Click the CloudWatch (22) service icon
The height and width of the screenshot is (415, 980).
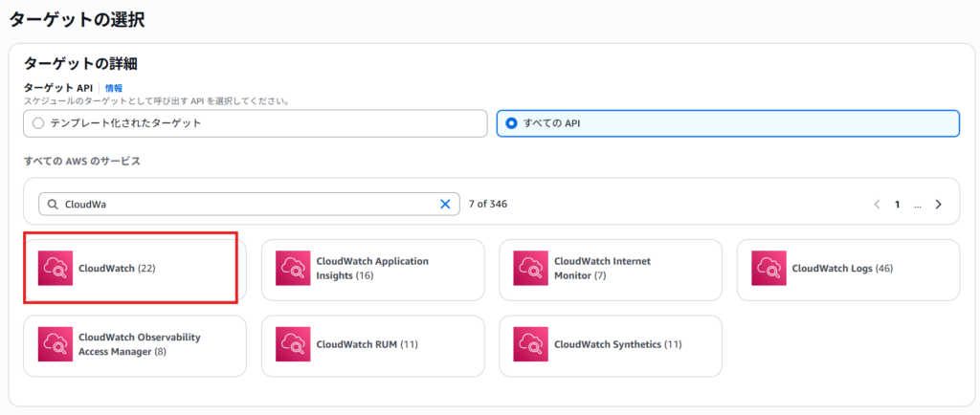55,269
